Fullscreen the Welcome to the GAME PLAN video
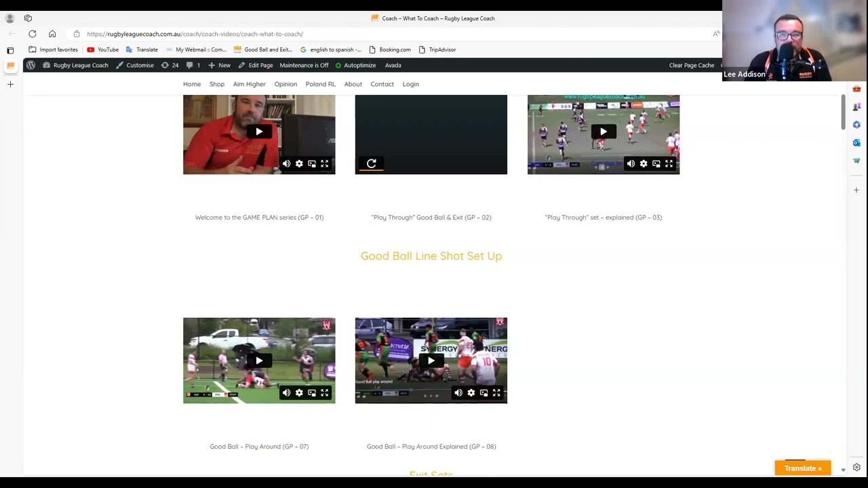Screen dimensions: 868x488 (325, 163)
